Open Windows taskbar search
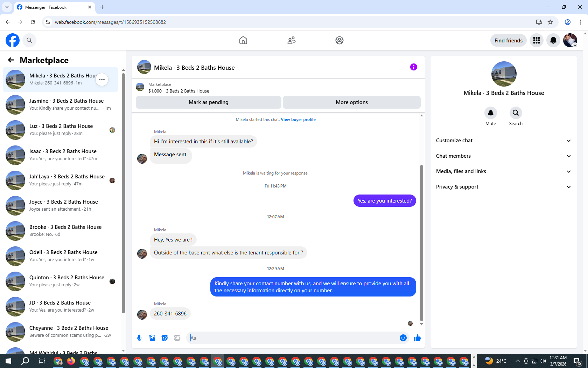 coord(25,361)
